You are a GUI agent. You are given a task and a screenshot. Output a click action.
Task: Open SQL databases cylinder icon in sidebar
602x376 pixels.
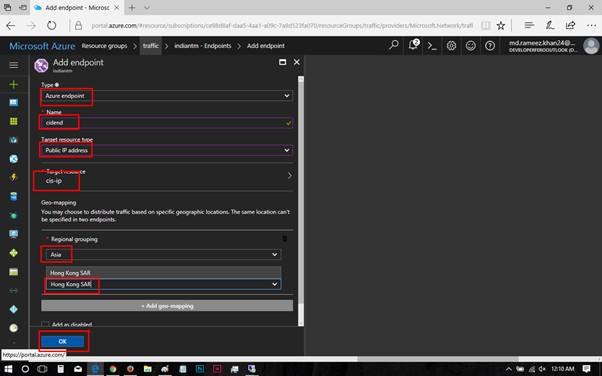point(13,196)
